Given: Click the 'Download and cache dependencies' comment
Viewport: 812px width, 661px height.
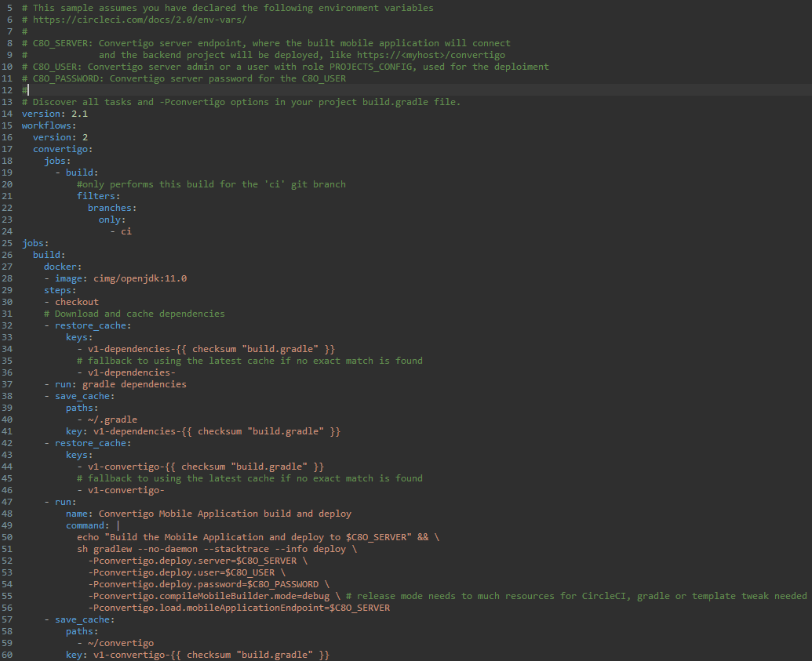Looking at the screenshot, I should coord(139,314).
